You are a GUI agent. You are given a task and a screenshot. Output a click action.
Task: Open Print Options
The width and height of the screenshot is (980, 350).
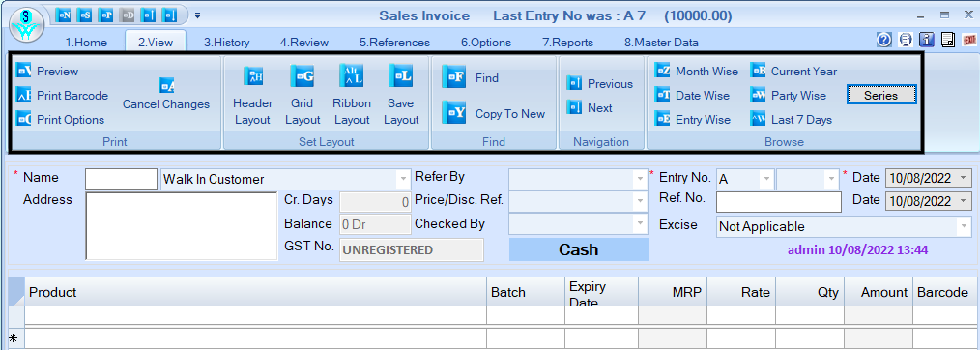60,119
